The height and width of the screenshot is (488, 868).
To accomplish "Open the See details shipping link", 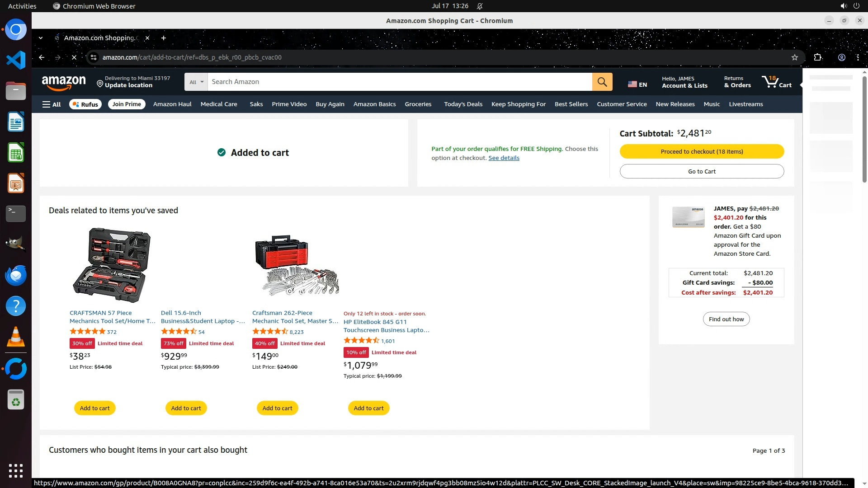I will tap(504, 158).
